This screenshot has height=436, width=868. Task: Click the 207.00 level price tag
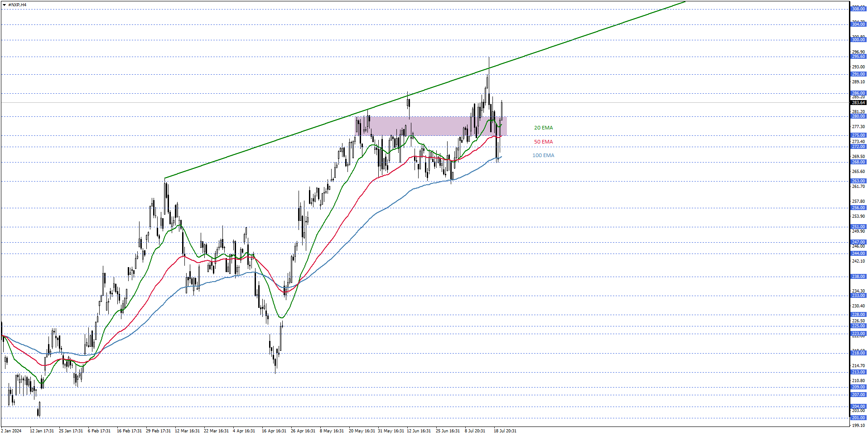click(x=858, y=395)
